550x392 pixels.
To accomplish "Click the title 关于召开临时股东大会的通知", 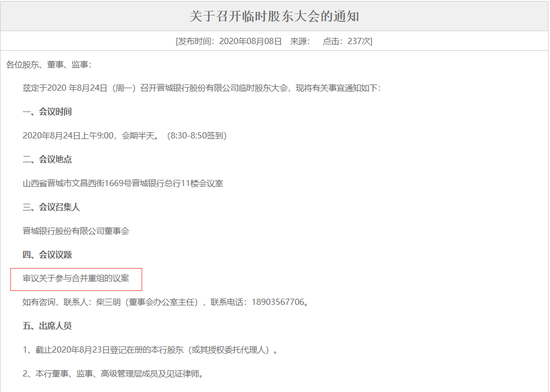I will coord(274,16).
